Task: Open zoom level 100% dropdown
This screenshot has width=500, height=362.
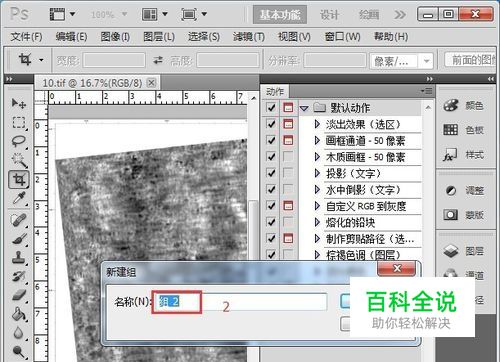Action: pyautogui.click(x=124, y=14)
